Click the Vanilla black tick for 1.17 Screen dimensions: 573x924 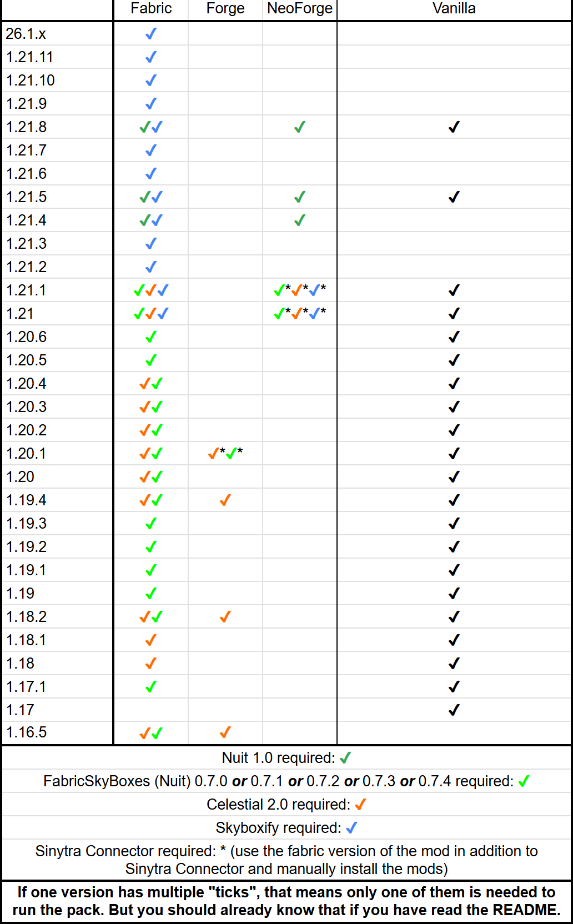click(454, 710)
